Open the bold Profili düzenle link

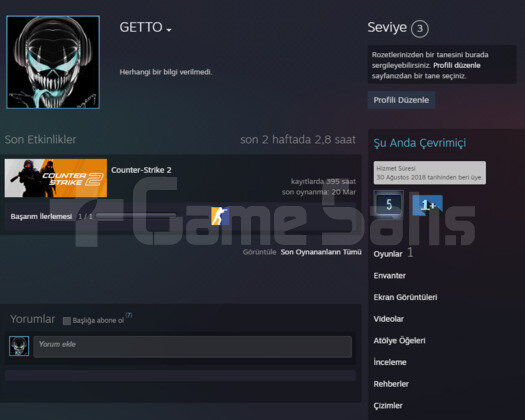click(x=457, y=65)
